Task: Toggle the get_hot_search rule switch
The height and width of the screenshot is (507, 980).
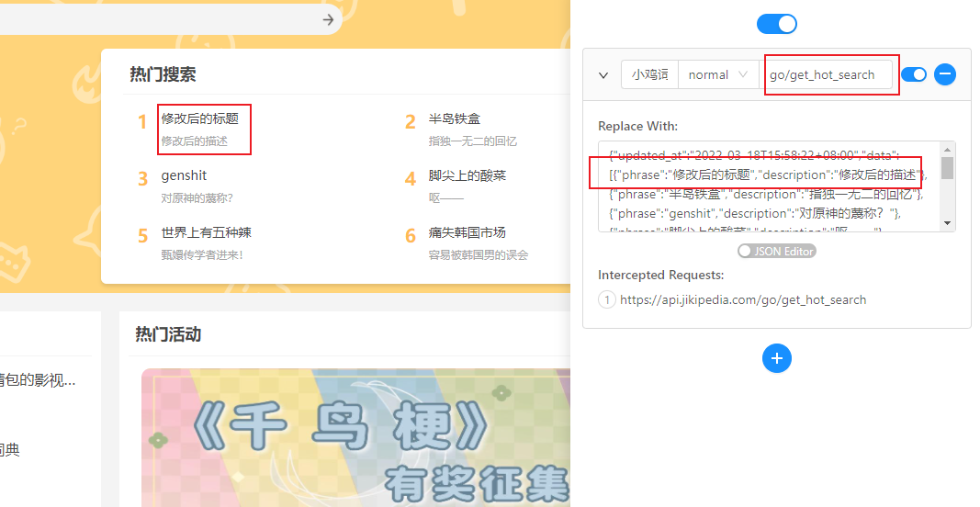Action: point(914,74)
